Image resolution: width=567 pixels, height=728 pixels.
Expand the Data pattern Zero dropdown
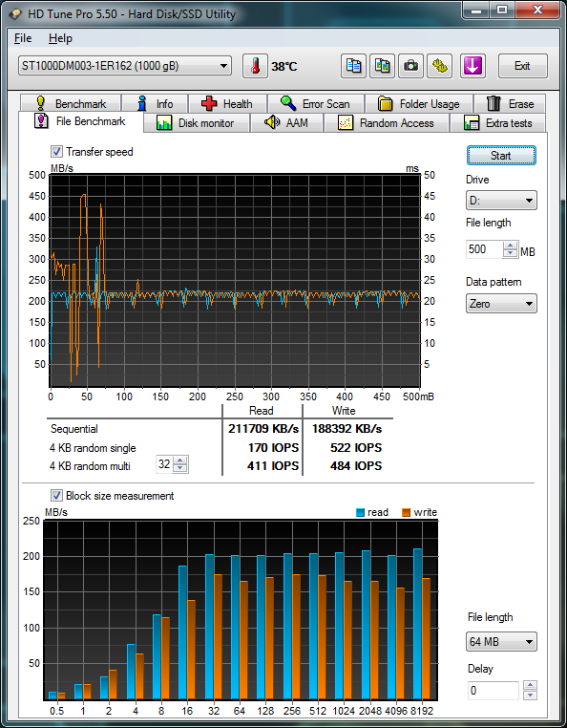click(x=501, y=304)
